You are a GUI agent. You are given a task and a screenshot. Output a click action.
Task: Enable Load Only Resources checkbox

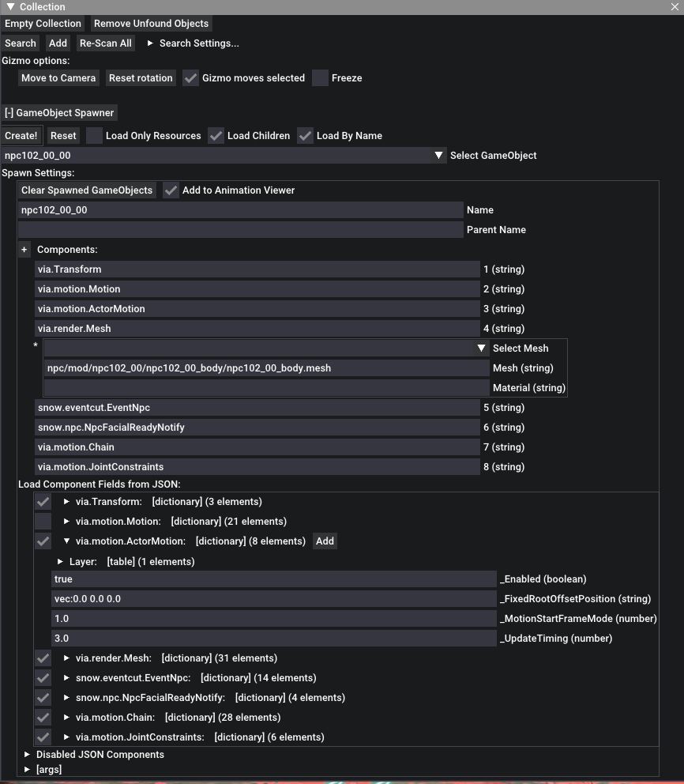pos(94,136)
